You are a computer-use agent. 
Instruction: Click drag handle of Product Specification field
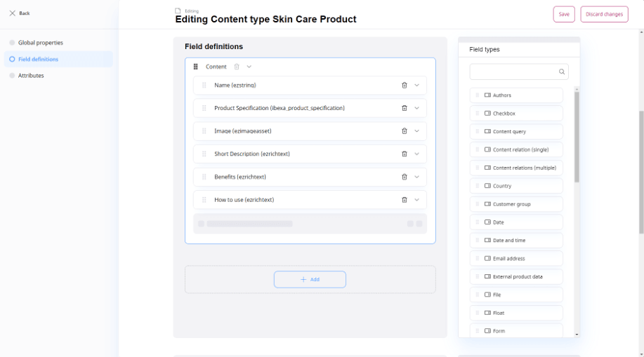(204, 108)
